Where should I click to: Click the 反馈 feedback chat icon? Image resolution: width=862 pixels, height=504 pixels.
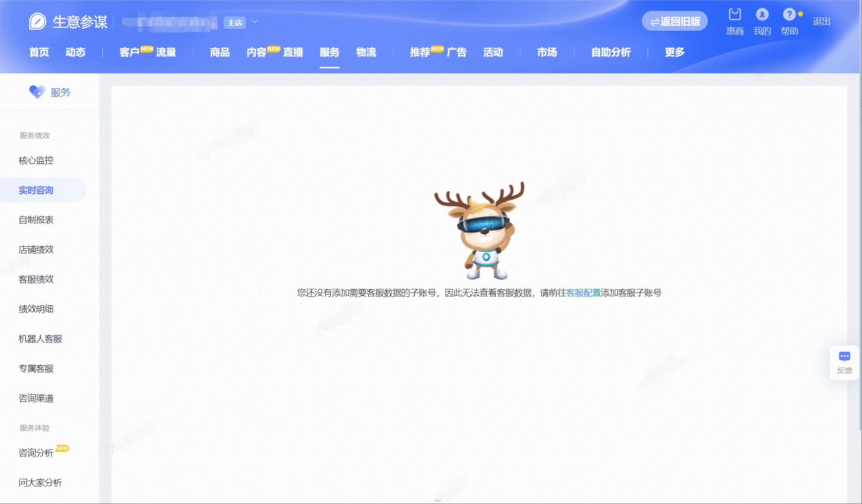844,356
